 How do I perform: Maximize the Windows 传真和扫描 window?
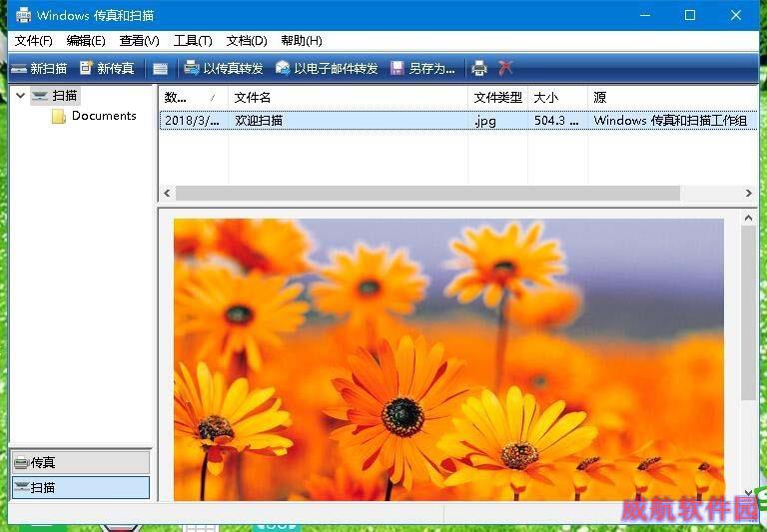coord(690,15)
